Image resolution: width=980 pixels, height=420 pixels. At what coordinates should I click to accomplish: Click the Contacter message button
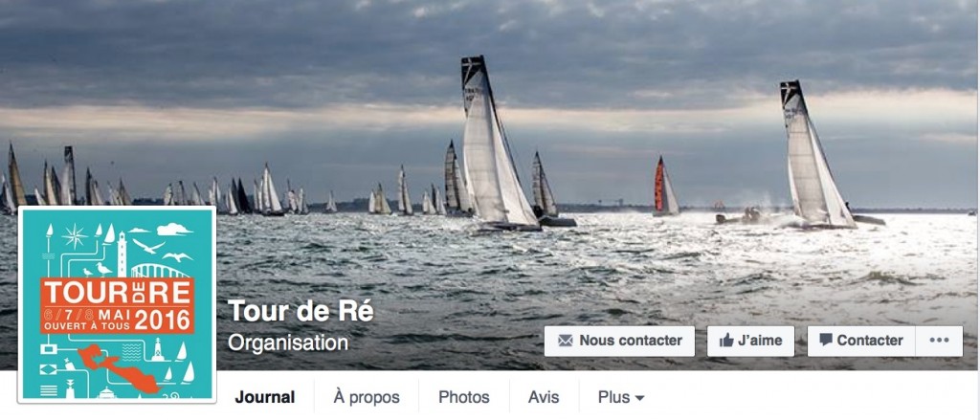861,341
